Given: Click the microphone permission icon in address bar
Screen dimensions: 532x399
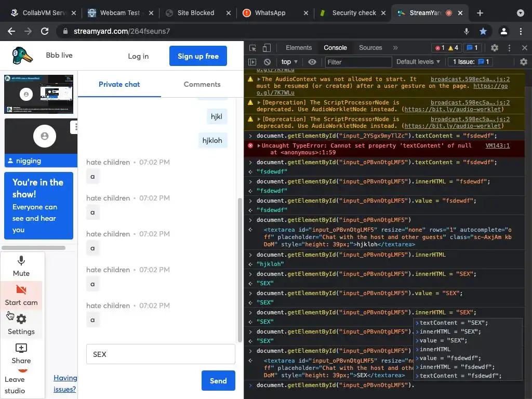Looking at the screenshot, I should click(467, 31).
